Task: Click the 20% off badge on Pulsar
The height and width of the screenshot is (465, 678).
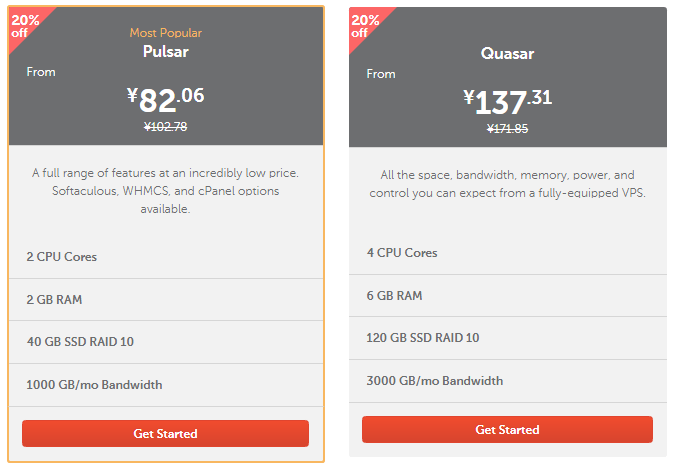Action: [25, 26]
